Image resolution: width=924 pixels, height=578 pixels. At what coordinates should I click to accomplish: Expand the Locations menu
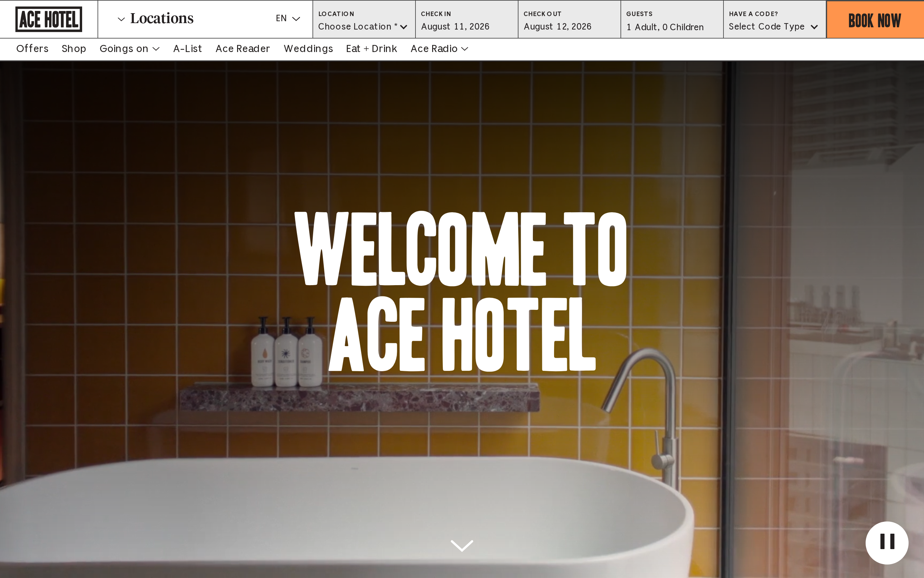tap(155, 18)
